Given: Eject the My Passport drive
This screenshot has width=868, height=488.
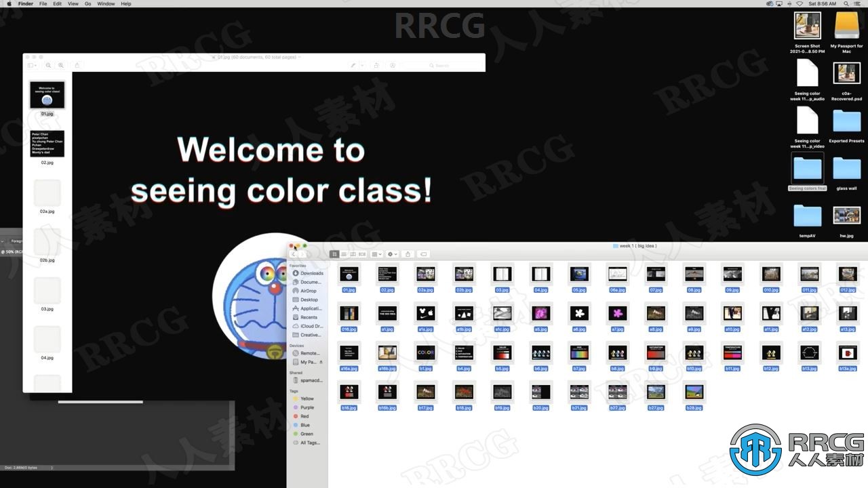Looking at the screenshot, I should coord(321,362).
